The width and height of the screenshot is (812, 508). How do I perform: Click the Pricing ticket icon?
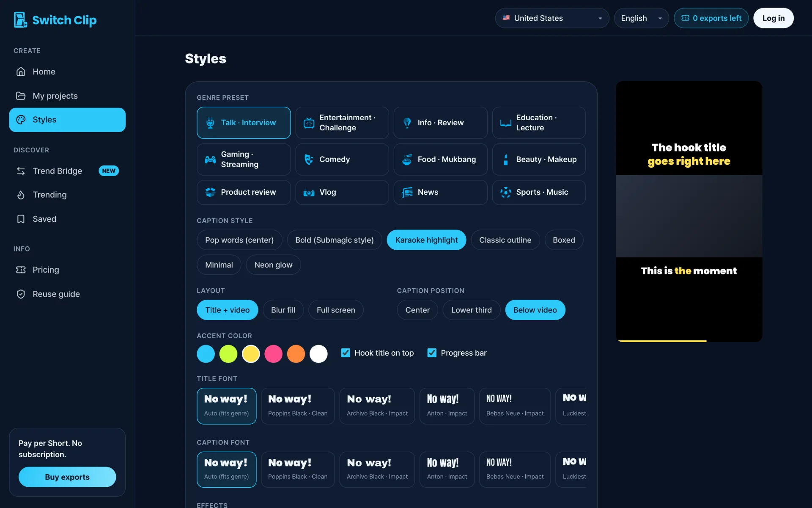point(21,270)
